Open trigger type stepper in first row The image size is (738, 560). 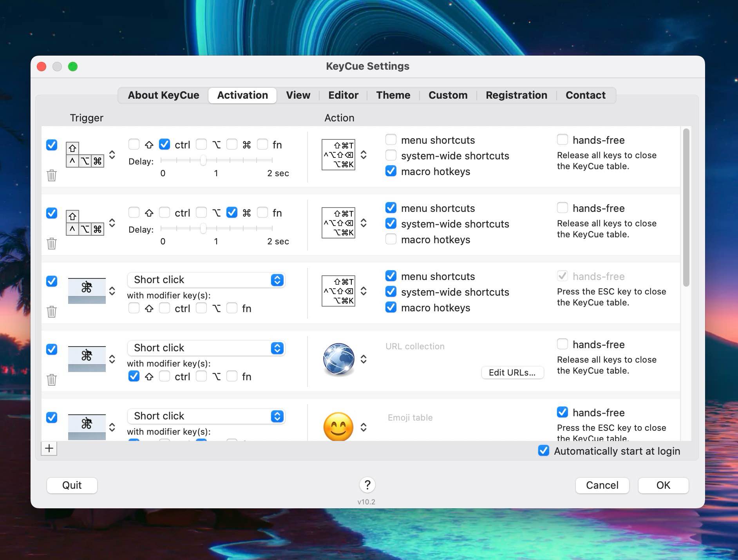(x=112, y=155)
